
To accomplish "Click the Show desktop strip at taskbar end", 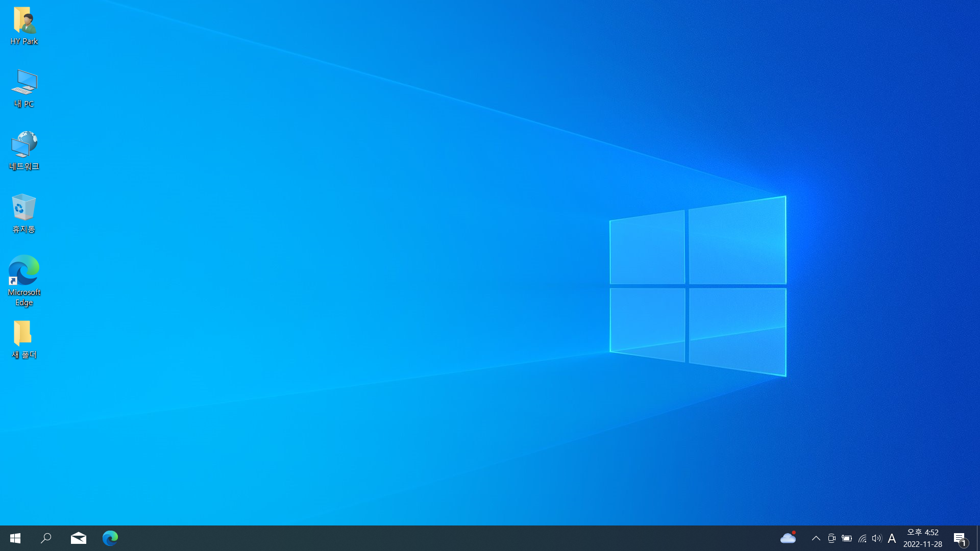I will coord(978,538).
